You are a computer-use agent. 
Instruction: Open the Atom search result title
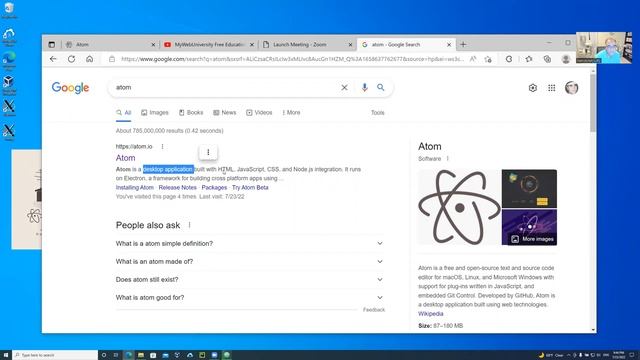point(125,158)
